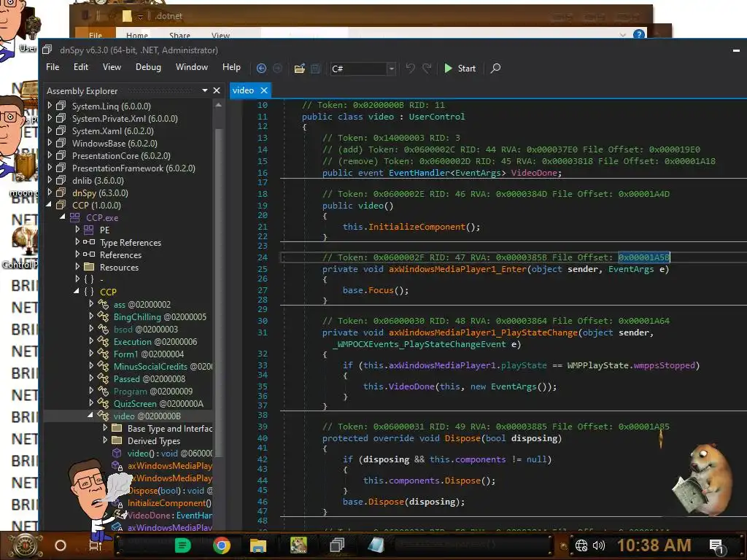Click the video() constructor node
The height and width of the screenshot is (560, 747).
coord(169,454)
